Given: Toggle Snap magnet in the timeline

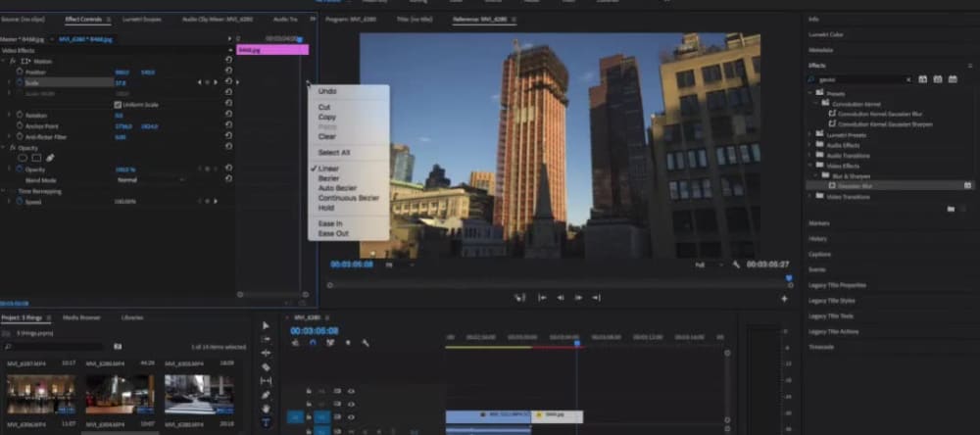Looking at the screenshot, I should (x=314, y=343).
